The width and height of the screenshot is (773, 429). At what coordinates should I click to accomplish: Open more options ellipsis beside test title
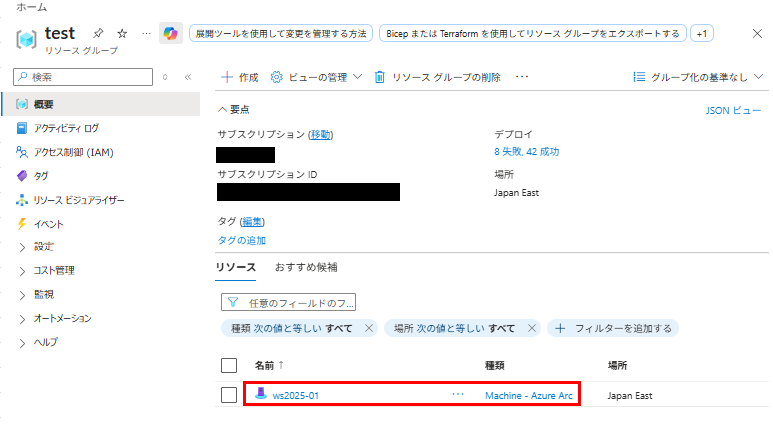pyautogui.click(x=146, y=34)
